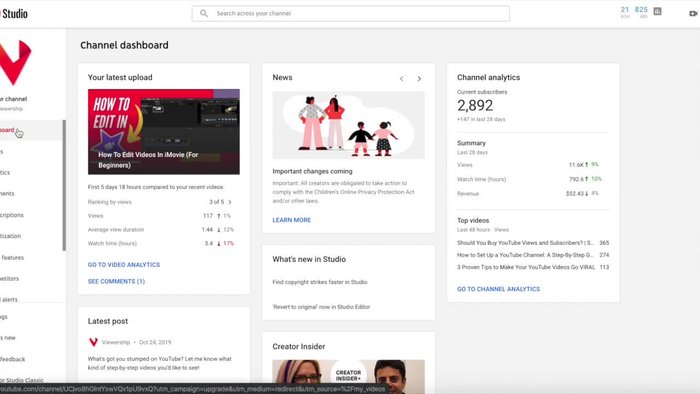Open the channel logo avatar in sidebar

[15, 62]
